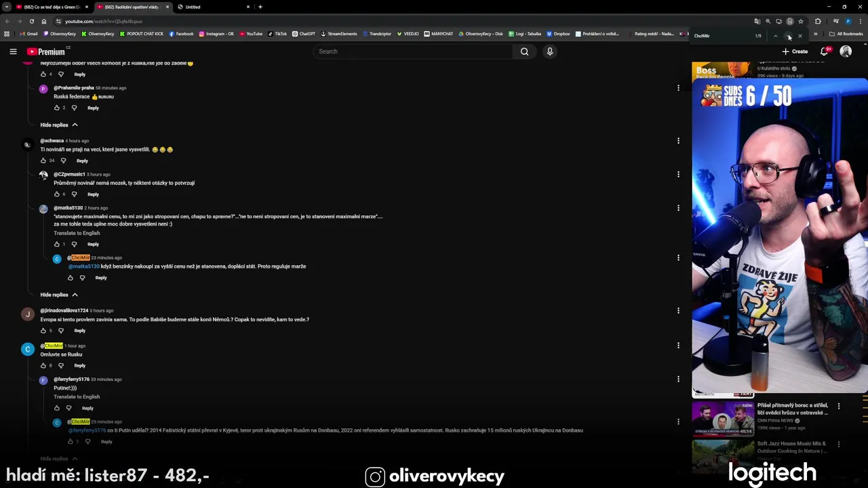Image resolution: width=868 pixels, height=488 pixels.
Task: Open options menu for 'Přišel přitmavlý borec' video
Action: (839, 406)
